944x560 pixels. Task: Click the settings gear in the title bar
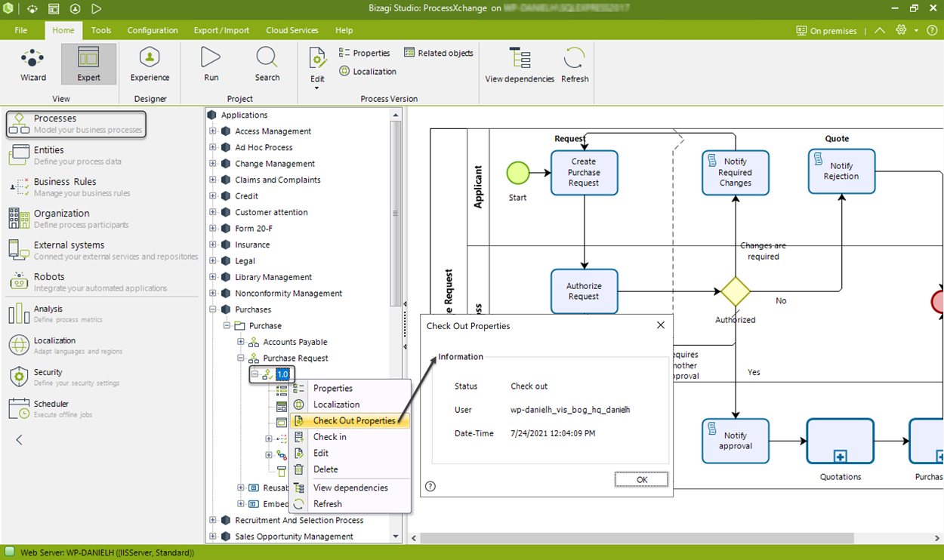click(x=901, y=30)
